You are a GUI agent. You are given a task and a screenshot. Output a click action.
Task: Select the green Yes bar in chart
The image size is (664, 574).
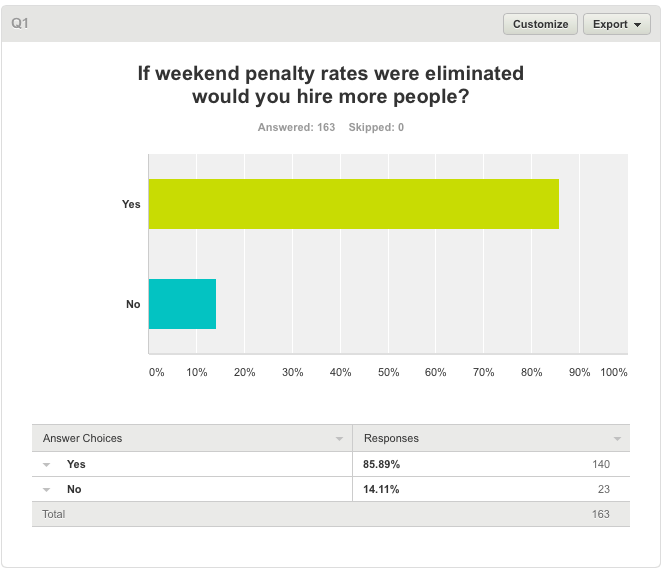click(x=353, y=204)
